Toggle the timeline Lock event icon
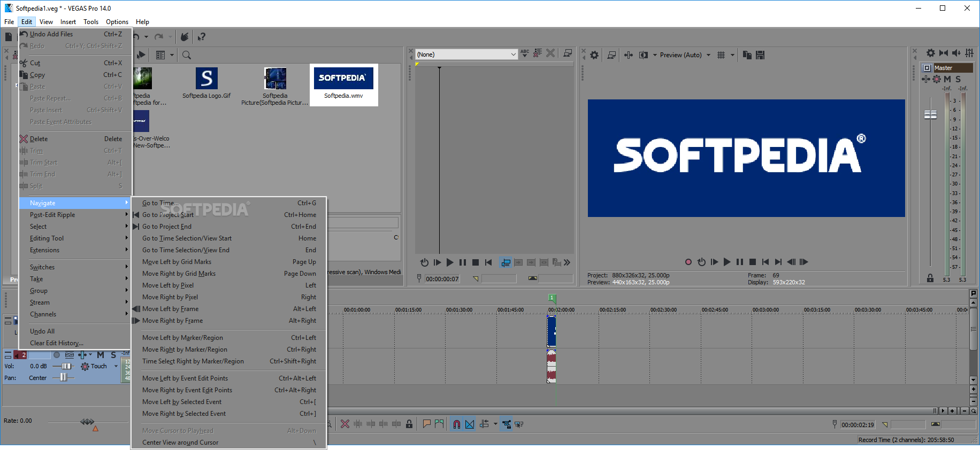Image resolution: width=980 pixels, height=450 pixels. 409,424
